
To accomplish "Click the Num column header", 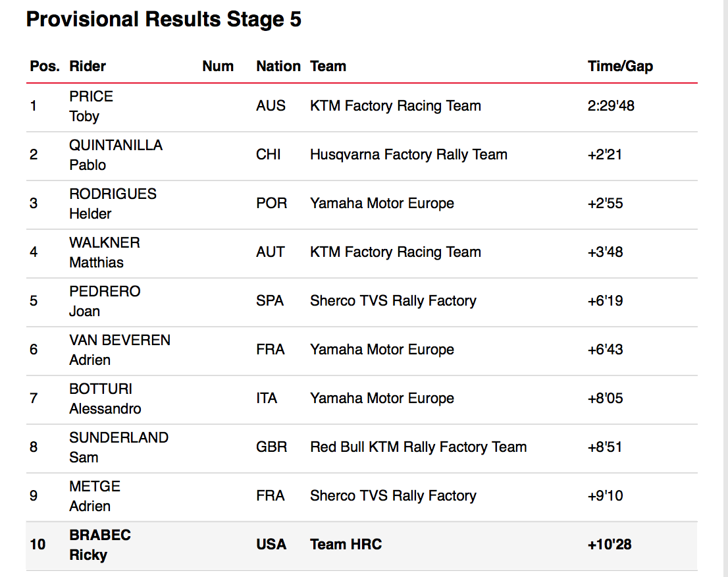I will (x=218, y=67).
